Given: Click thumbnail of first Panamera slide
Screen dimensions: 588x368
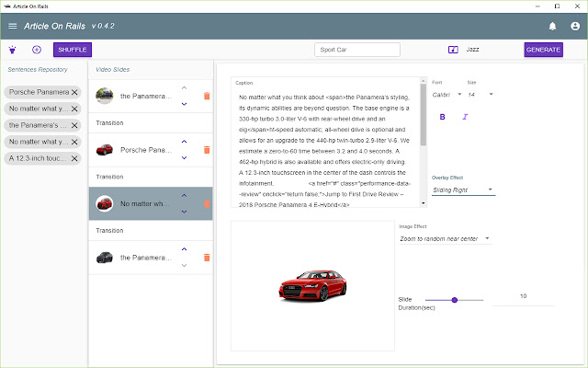Looking at the screenshot, I should [x=104, y=96].
